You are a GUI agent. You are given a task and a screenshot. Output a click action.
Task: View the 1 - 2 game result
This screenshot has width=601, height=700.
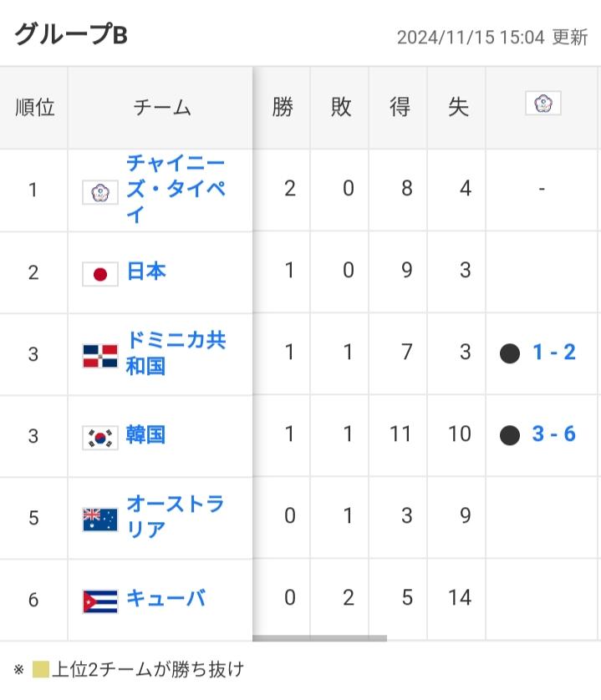554,353
